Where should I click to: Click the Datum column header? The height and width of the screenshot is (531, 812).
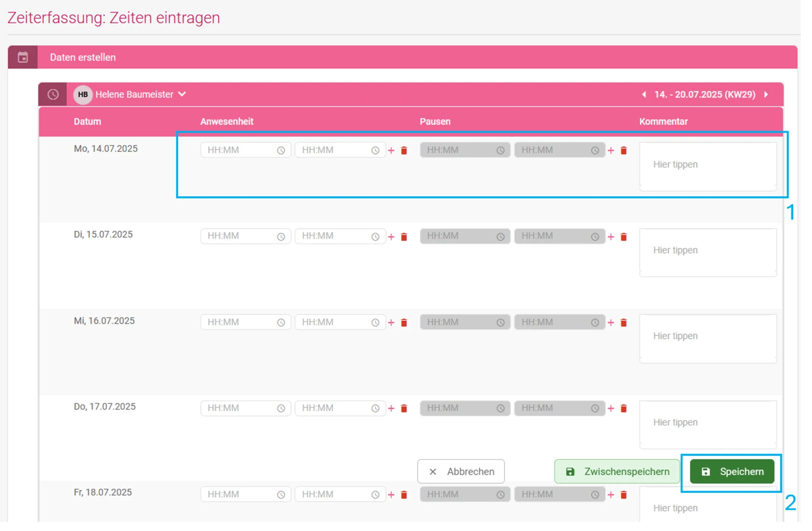(88, 121)
